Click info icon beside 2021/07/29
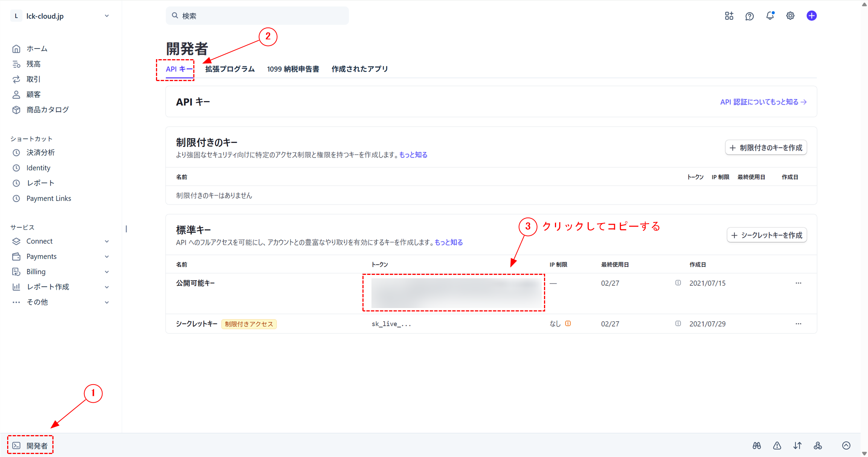 coord(678,324)
